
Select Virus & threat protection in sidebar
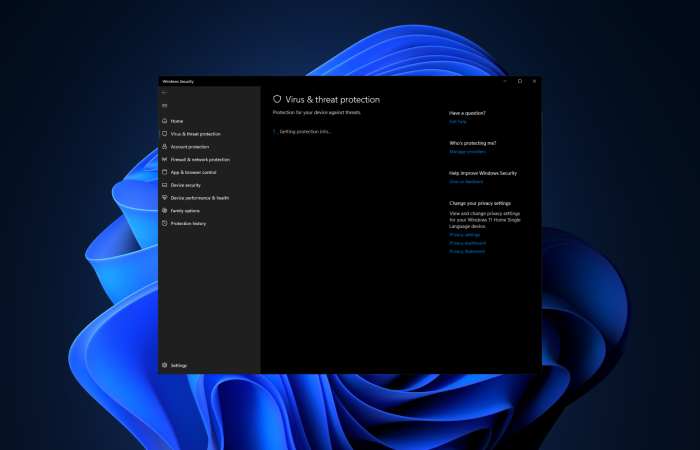point(196,134)
